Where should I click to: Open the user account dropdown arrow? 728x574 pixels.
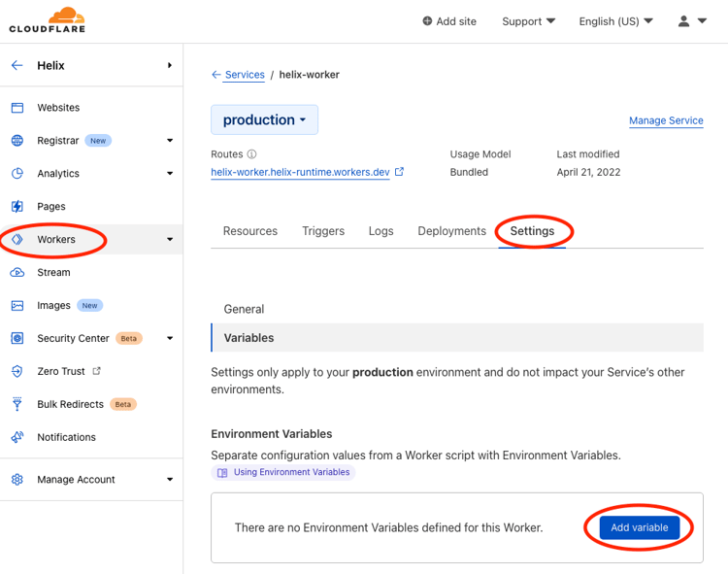pyautogui.click(x=702, y=21)
